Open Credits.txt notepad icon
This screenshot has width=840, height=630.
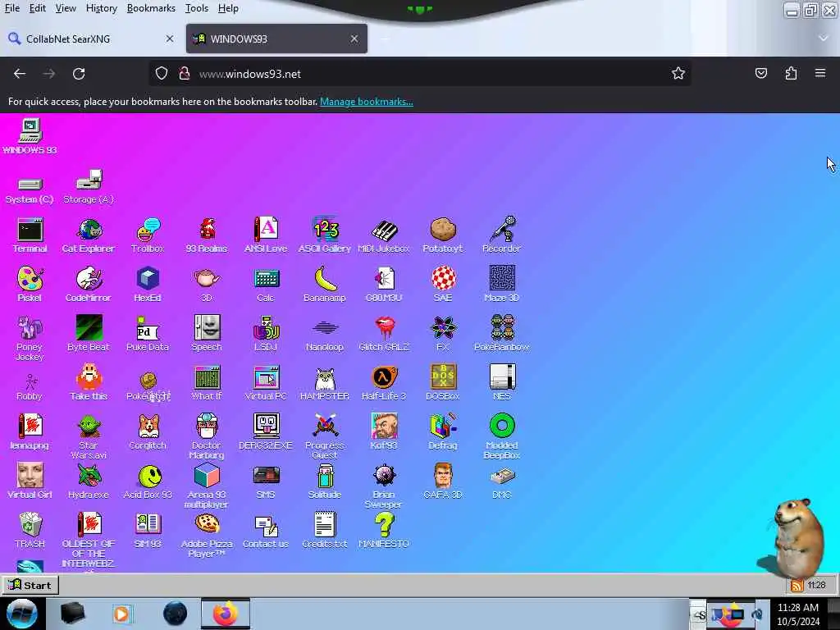(325, 531)
